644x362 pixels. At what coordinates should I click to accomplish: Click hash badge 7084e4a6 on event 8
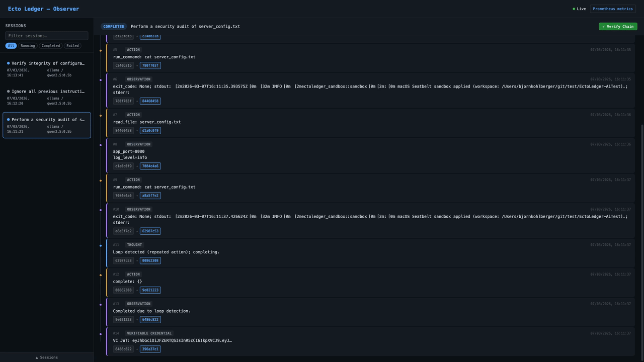[150, 166]
